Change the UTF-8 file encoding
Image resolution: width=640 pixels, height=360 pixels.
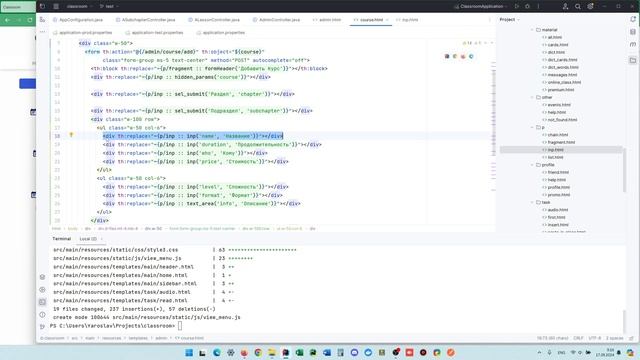[595, 338]
